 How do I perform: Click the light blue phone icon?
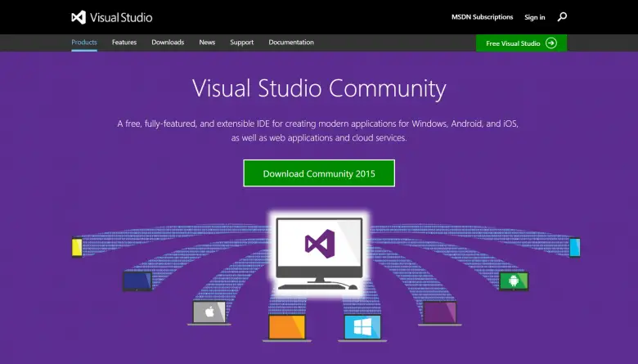pyautogui.click(x=575, y=247)
